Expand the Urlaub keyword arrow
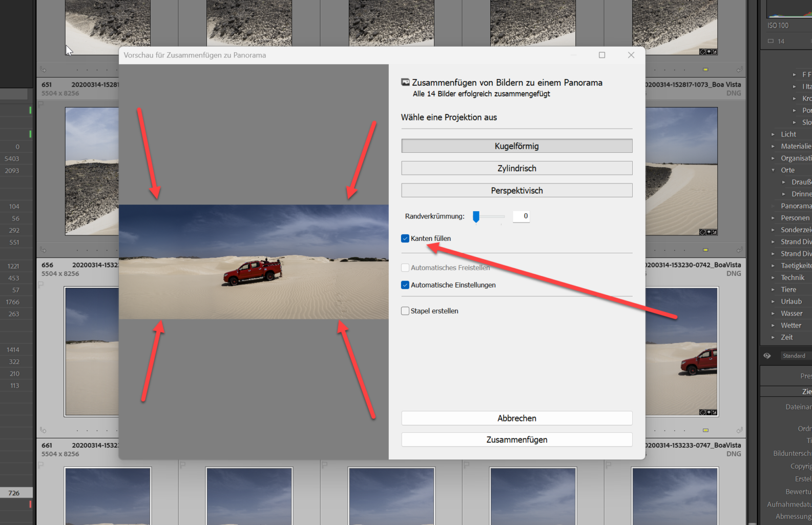The height and width of the screenshot is (525, 812). [773, 301]
